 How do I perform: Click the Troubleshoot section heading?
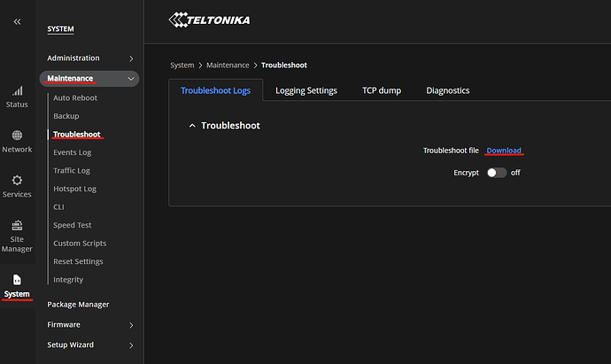click(x=230, y=126)
